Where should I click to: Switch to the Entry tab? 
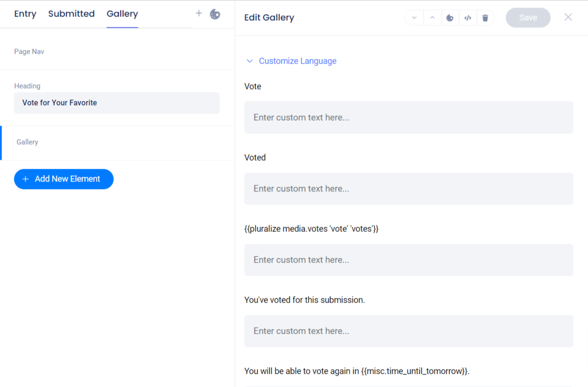[x=25, y=14]
